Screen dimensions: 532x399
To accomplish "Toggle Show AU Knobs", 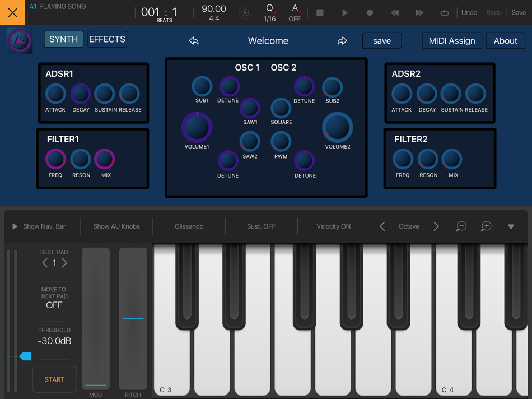I will coord(116,226).
